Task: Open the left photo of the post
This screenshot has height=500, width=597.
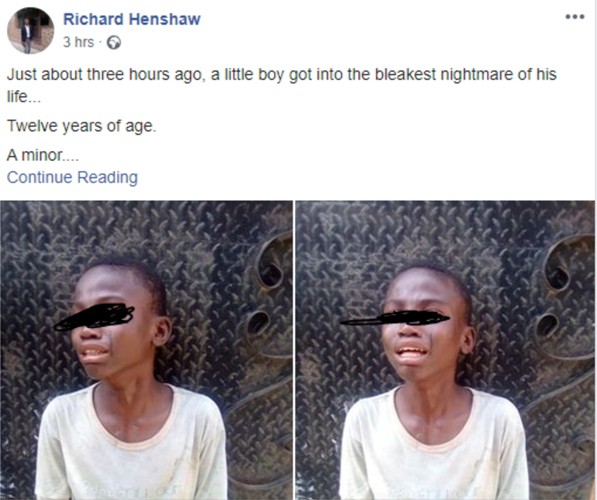Action: [146, 350]
